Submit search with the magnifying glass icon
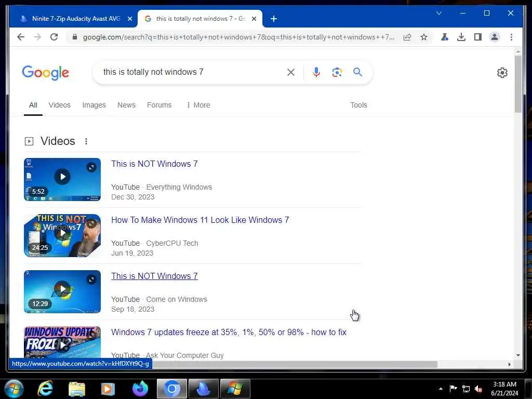This screenshot has height=399, width=532. coord(357,72)
